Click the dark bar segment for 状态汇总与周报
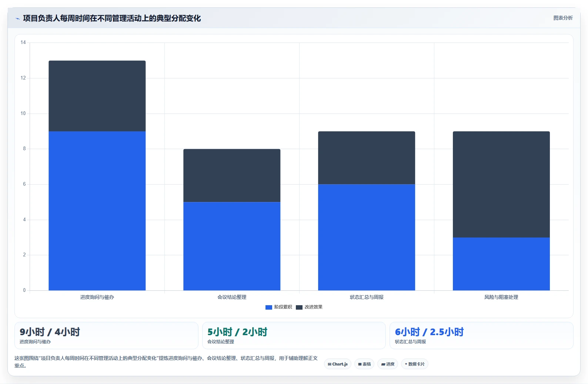The height and width of the screenshot is (384, 588). [367, 158]
